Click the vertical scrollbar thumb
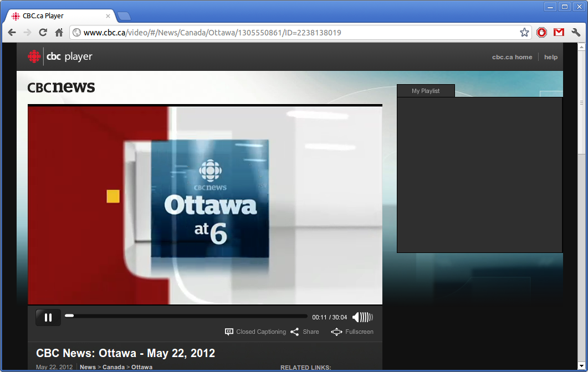The image size is (588, 372). click(581, 102)
